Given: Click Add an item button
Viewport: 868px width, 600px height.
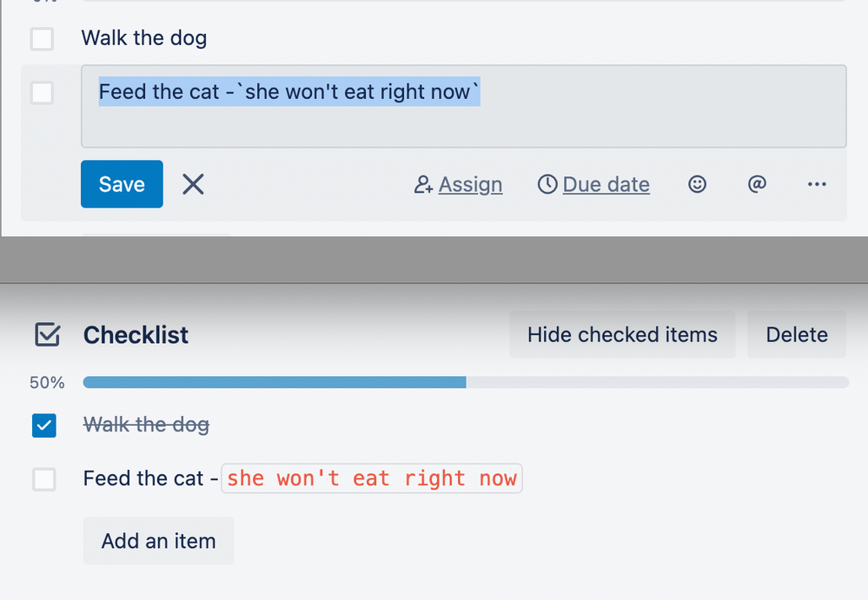Looking at the screenshot, I should 158,541.
